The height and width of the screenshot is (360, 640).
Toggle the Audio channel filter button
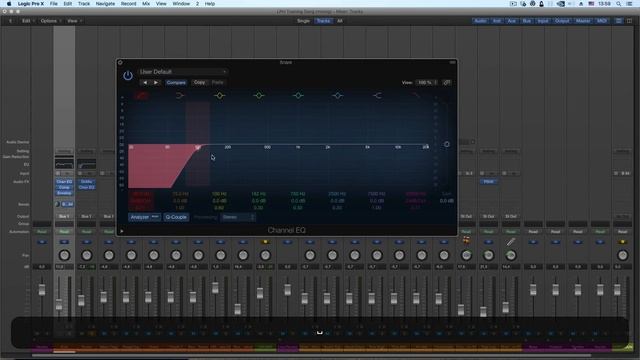480,21
